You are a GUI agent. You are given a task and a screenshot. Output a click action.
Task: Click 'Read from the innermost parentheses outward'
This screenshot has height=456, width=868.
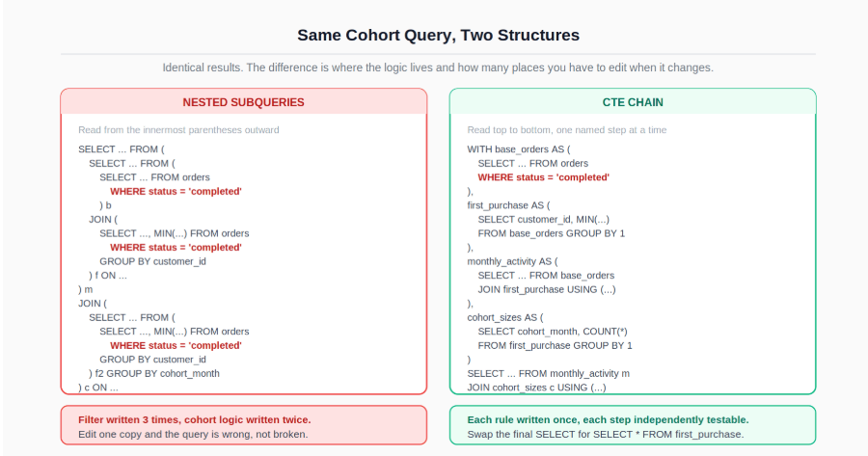(178, 130)
